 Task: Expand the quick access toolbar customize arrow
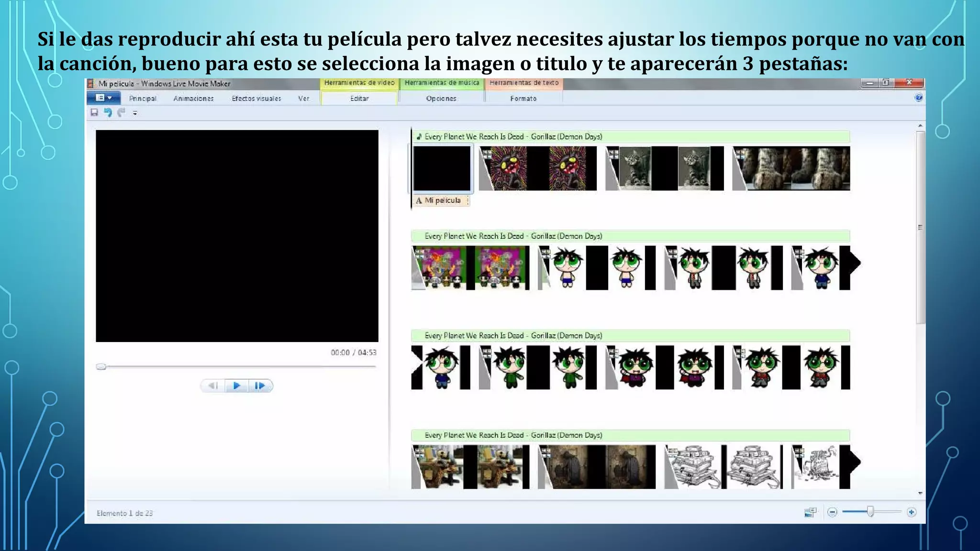pos(135,113)
